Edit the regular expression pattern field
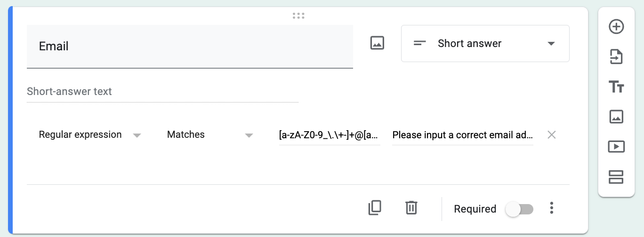Screen dimensions: 644x237 pos(329,135)
